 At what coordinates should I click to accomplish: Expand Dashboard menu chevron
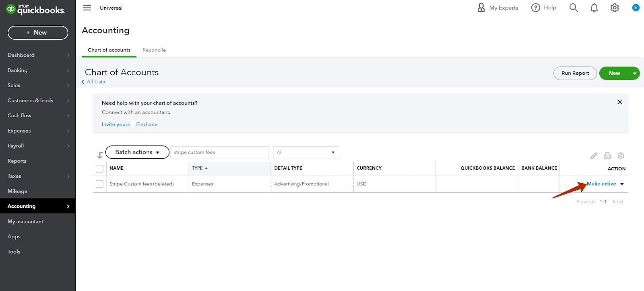pyautogui.click(x=68, y=55)
